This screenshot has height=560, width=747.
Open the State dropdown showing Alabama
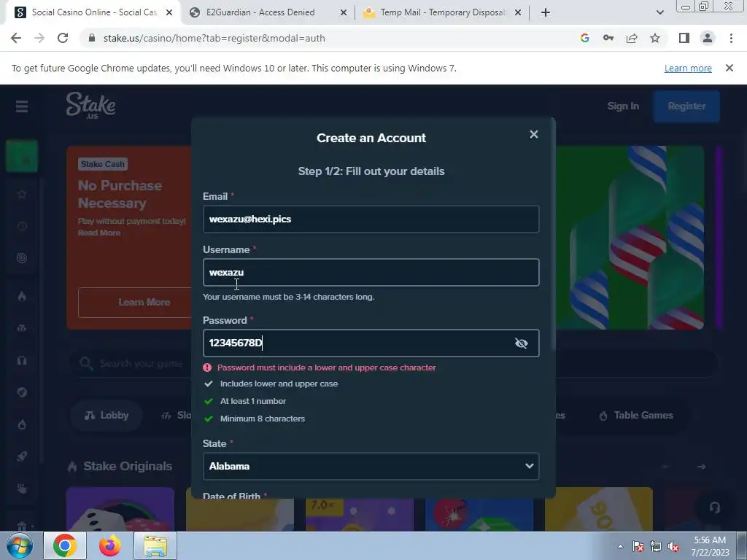371,466
